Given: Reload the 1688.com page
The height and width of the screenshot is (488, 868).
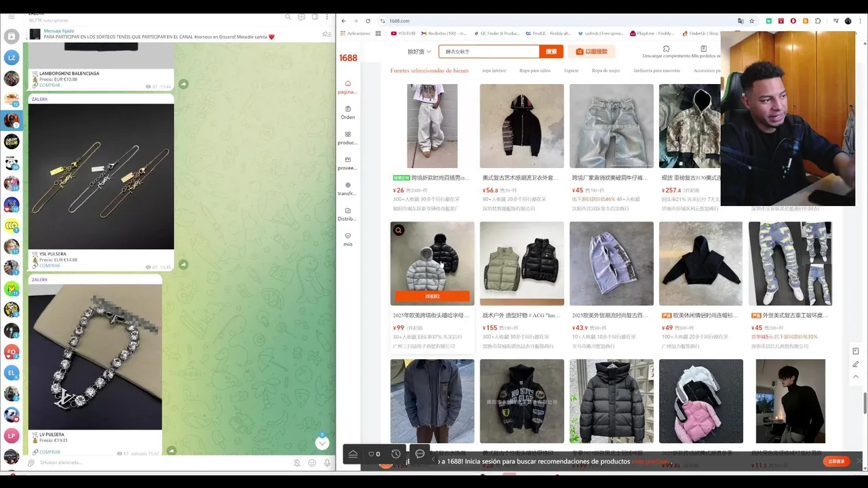Looking at the screenshot, I should click(x=368, y=21).
